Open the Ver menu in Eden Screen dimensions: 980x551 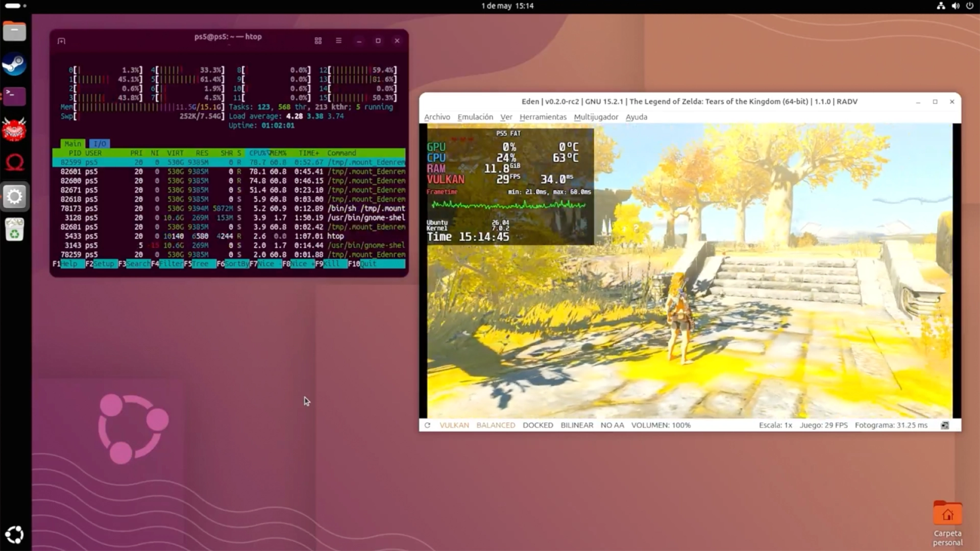point(506,117)
